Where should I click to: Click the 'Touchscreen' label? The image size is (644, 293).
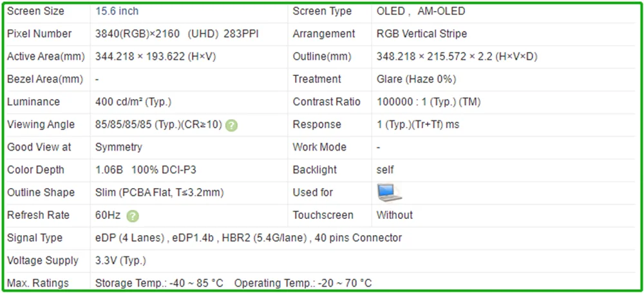click(x=323, y=215)
